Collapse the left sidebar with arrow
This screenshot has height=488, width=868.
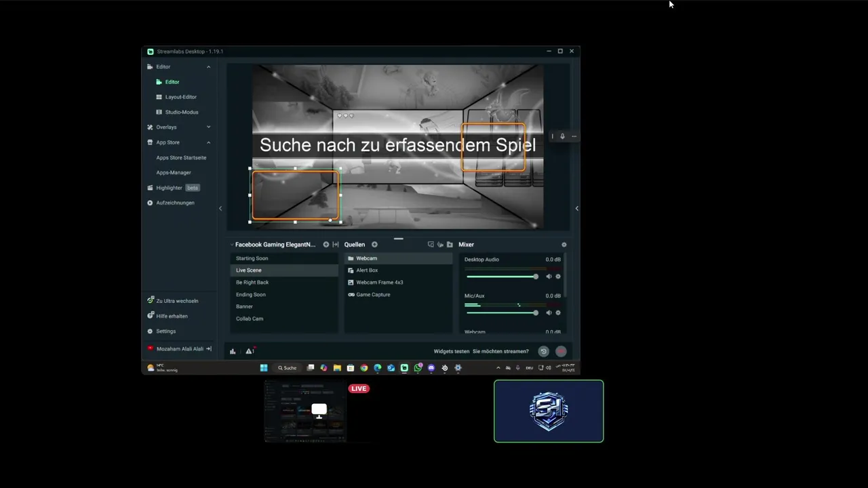[220, 208]
